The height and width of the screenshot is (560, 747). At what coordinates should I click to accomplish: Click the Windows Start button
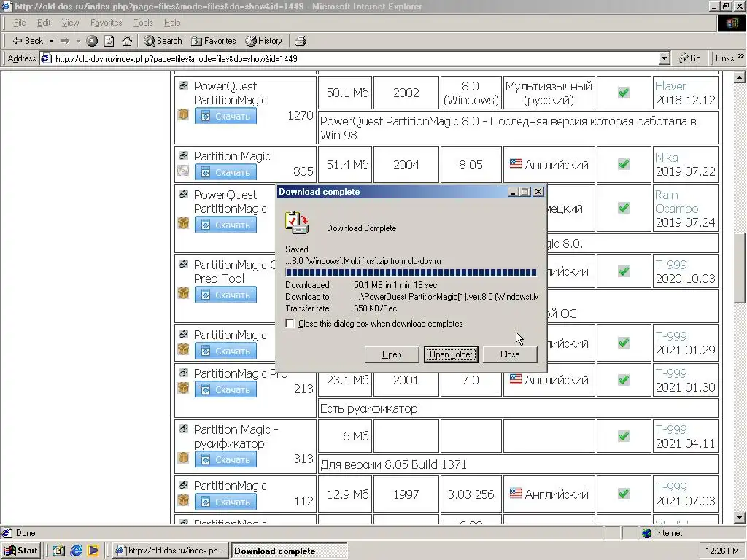click(x=21, y=551)
